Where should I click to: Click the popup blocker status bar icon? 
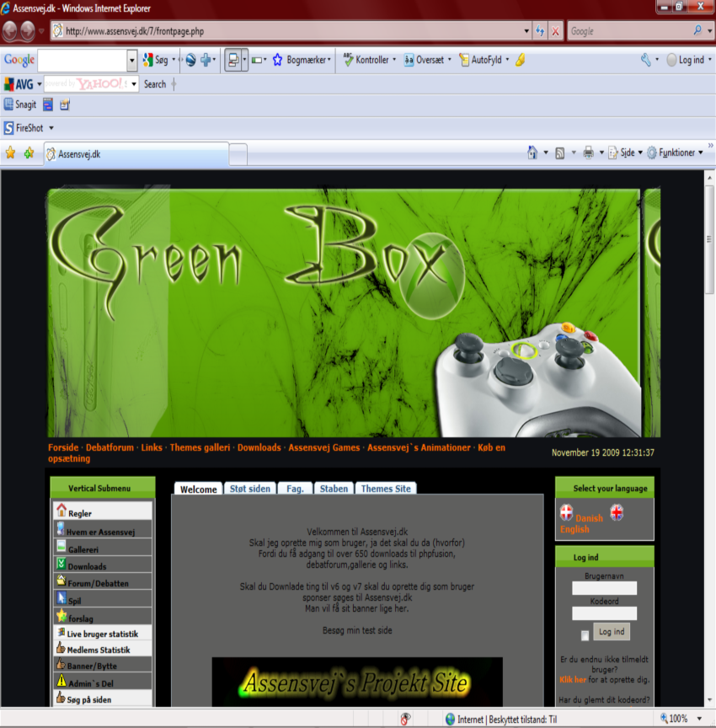pos(405,720)
